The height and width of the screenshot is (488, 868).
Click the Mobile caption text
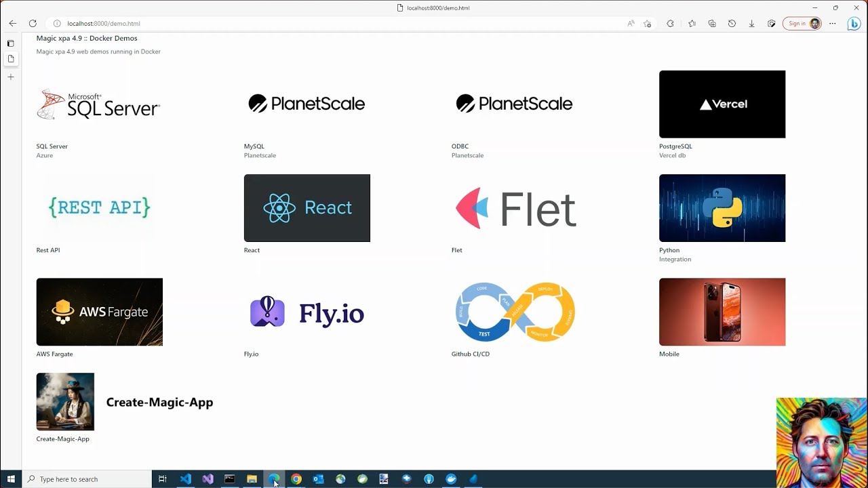click(x=669, y=354)
